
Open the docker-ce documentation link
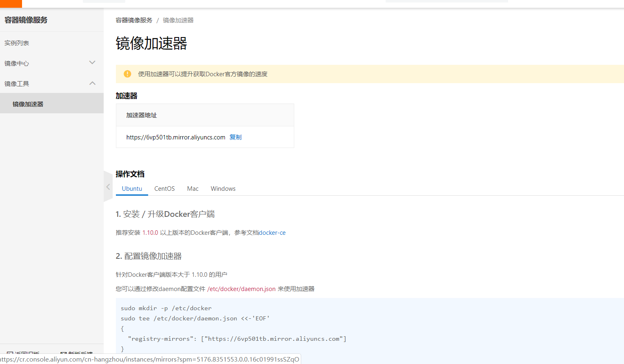pyautogui.click(x=272, y=232)
